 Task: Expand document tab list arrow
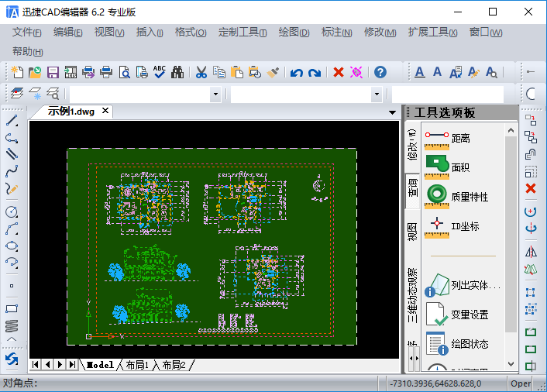click(x=391, y=112)
